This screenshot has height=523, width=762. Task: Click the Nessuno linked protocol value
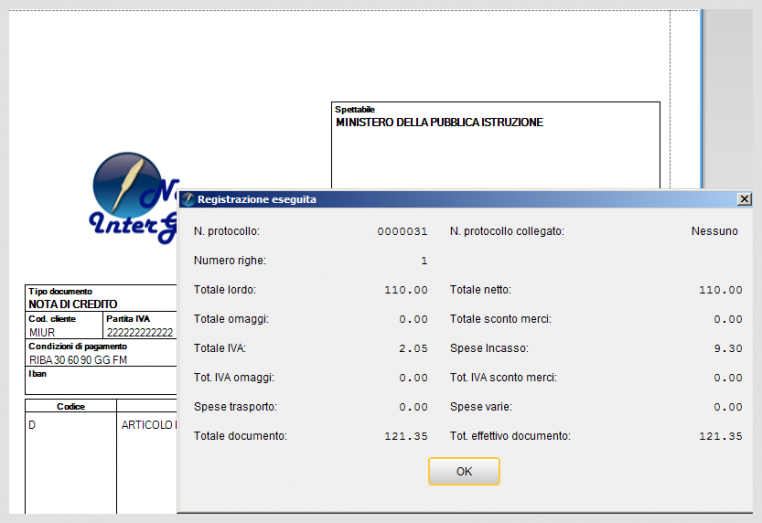(714, 231)
